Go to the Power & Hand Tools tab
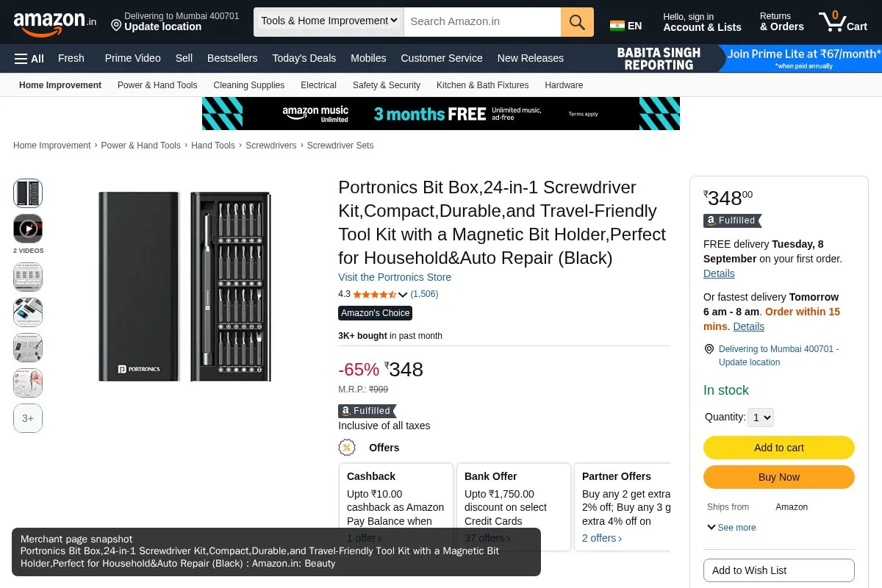 [x=157, y=85]
